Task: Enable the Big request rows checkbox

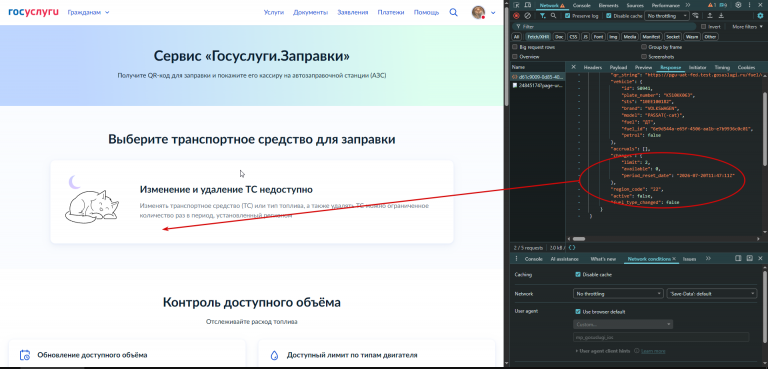Action: pos(515,47)
